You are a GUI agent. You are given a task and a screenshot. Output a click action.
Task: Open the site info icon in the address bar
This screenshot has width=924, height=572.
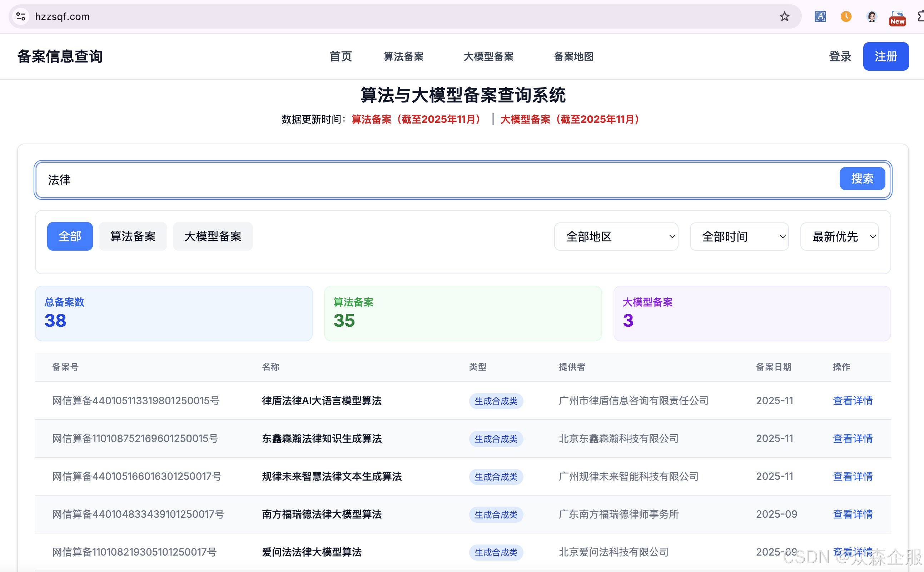tap(21, 16)
